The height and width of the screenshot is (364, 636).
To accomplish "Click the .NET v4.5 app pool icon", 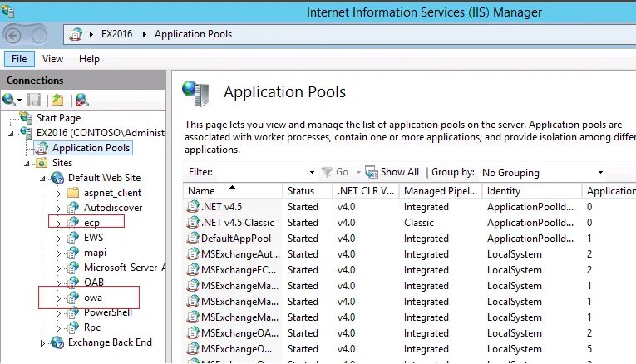I will click(x=193, y=207).
